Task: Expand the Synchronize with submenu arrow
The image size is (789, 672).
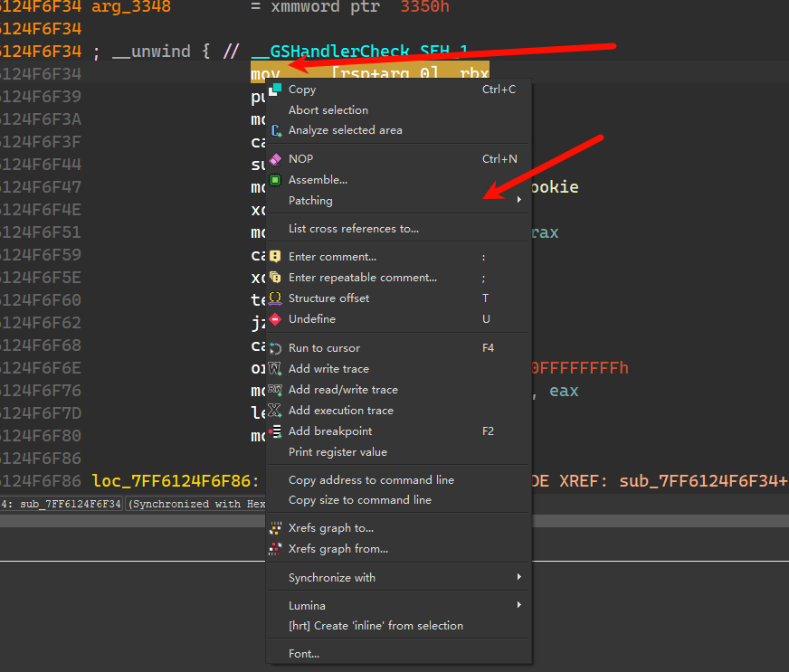Action: tap(518, 577)
